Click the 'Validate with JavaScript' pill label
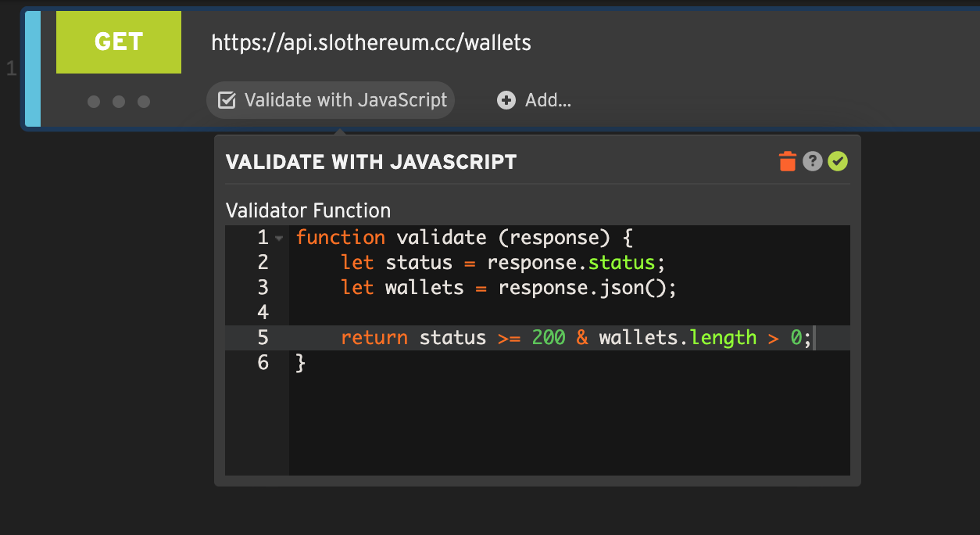This screenshot has height=535, width=980. 345,100
